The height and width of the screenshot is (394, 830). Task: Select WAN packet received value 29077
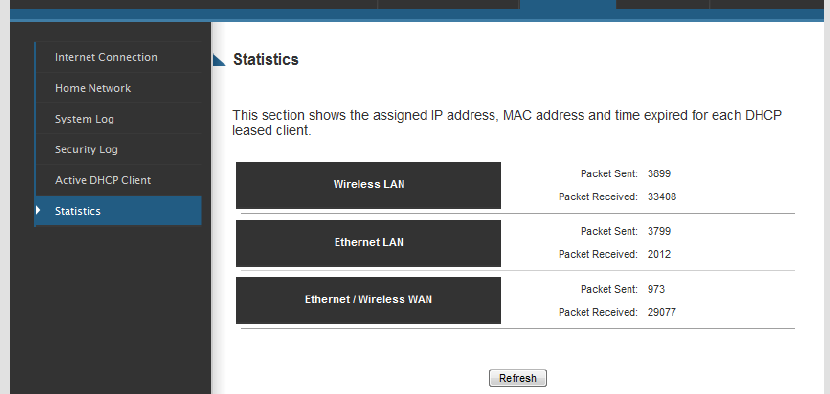[662, 312]
